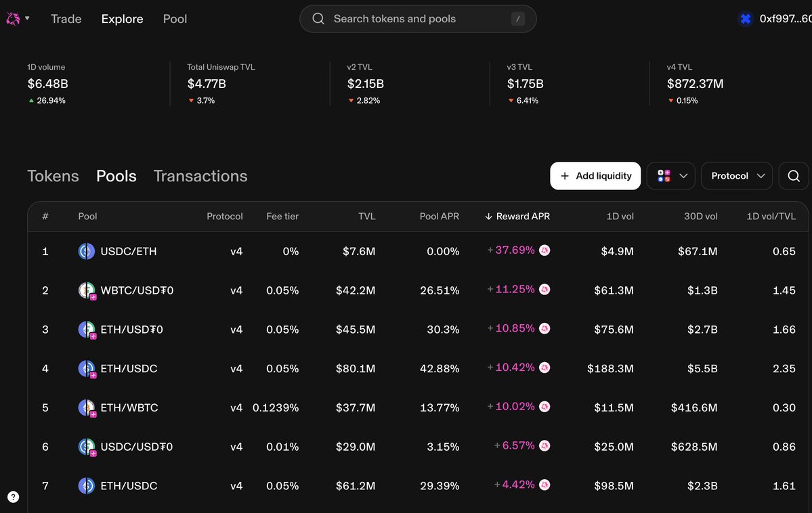Screen dimensions: 812x513
Task: Click the magnifier icon in the top search bar
Action: pyautogui.click(x=318, y=19)
